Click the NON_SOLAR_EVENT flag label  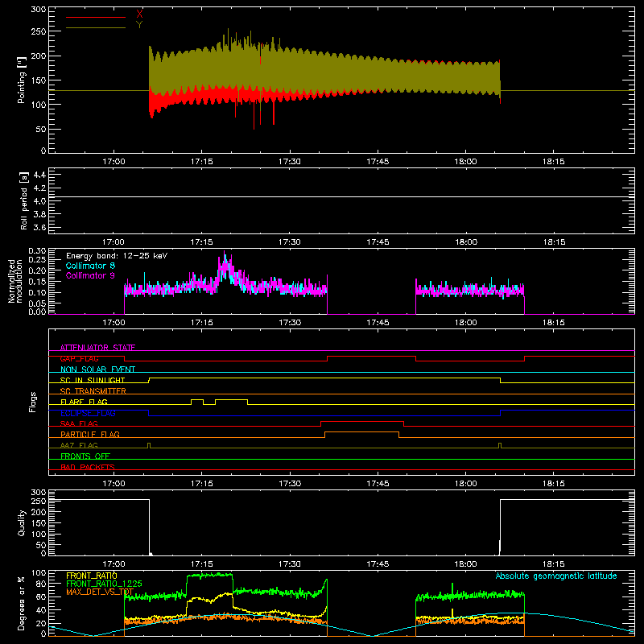pos(97,369)
